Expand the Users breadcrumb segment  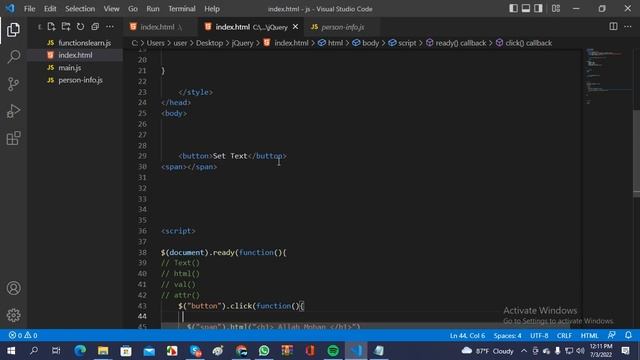click(x=156, y=43)
